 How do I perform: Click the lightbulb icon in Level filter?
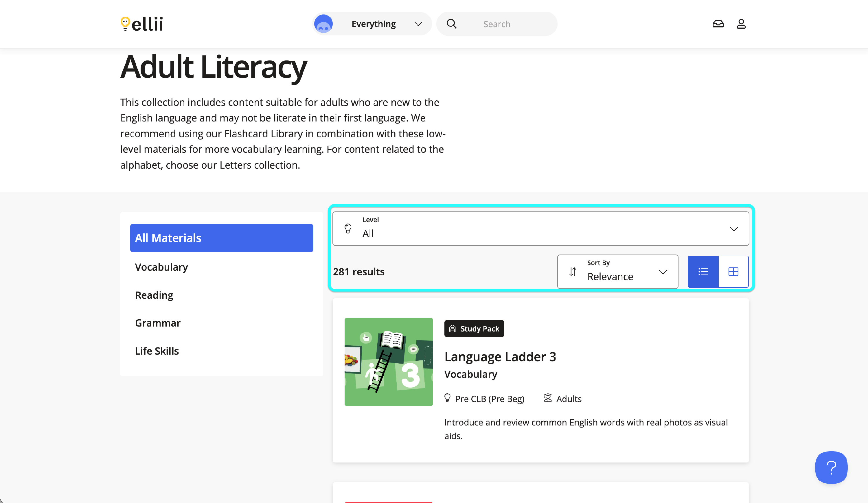point(348,229)
